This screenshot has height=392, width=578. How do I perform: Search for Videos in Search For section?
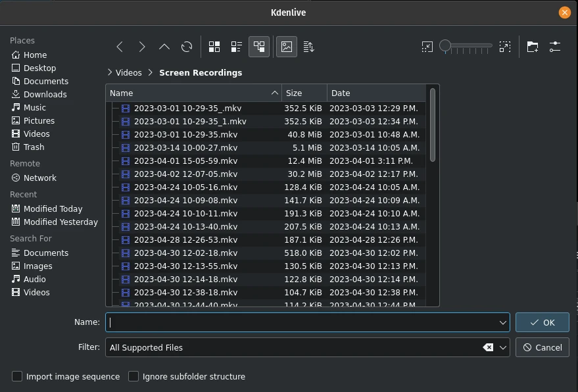tap(31, 293)
